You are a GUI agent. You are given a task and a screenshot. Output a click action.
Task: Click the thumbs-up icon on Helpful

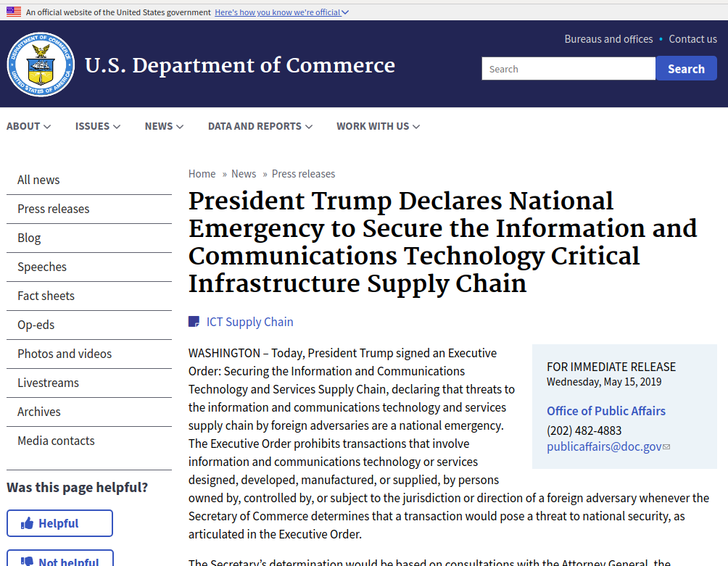[x=27, y=523]
